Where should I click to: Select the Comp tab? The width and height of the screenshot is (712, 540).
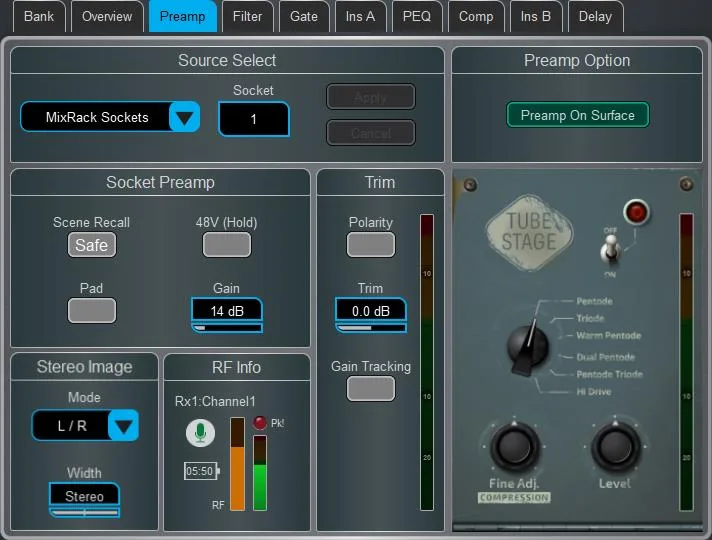pyautogui.click(x=476, y=16)
